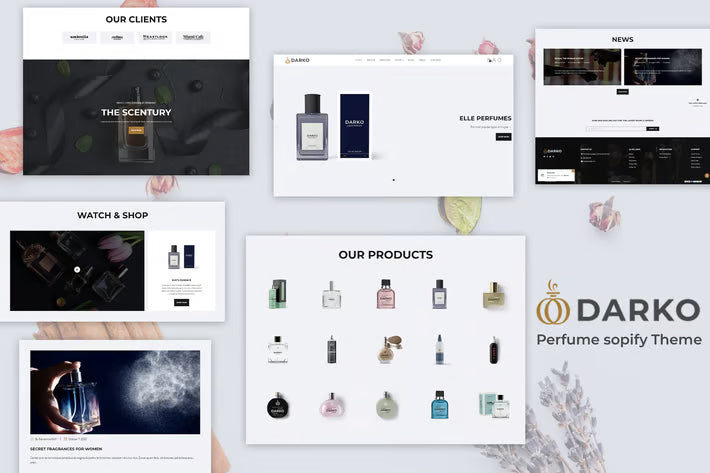The width and height of the screenshot is (710, 473).
Task: Click the 'Perfume sopify Theme' tagline
Action: click(619, 339)
